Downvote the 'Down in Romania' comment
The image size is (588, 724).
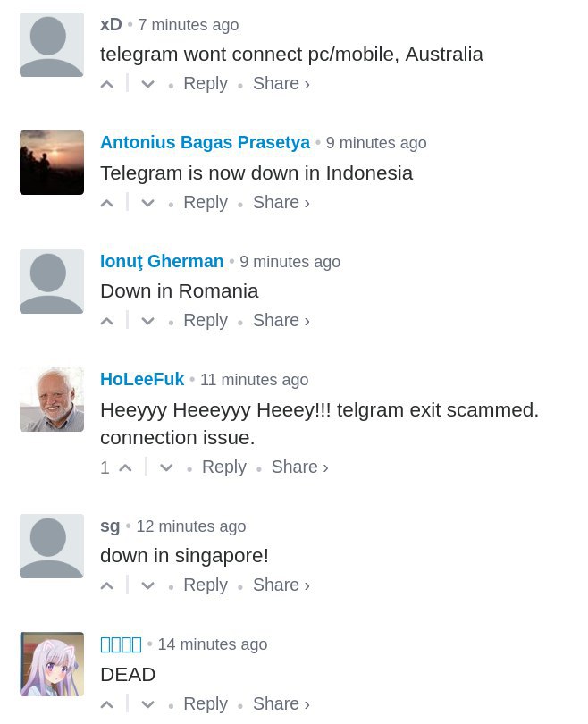tap(147, 322)
